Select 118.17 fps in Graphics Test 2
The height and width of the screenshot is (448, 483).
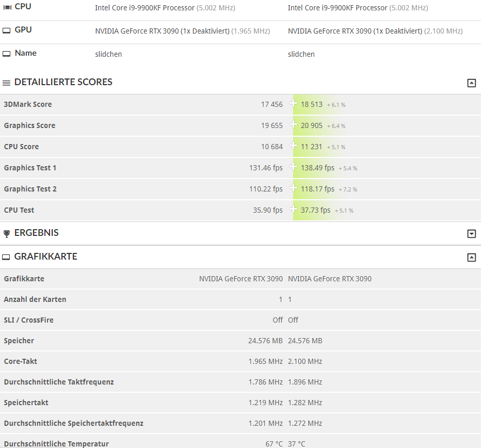(317, 189)
